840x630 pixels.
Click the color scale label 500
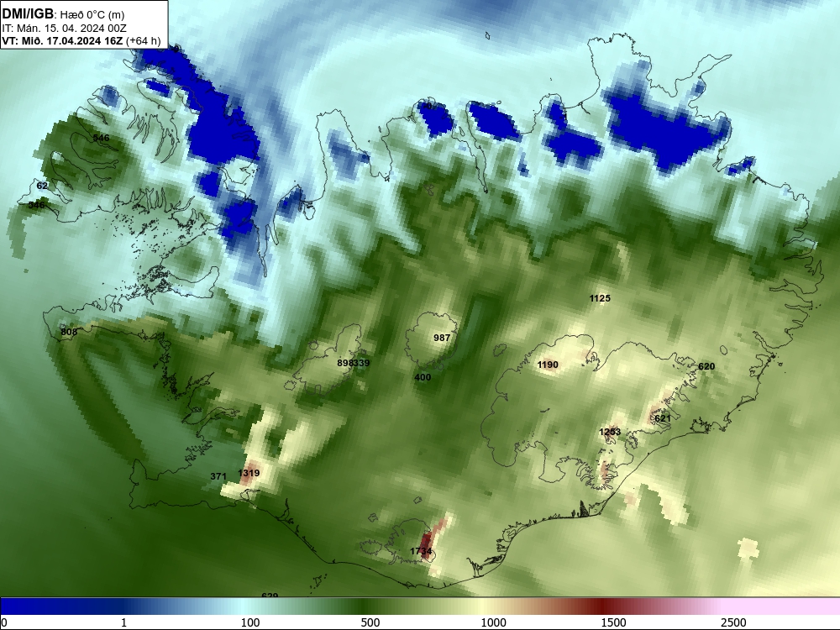(370, 622)
